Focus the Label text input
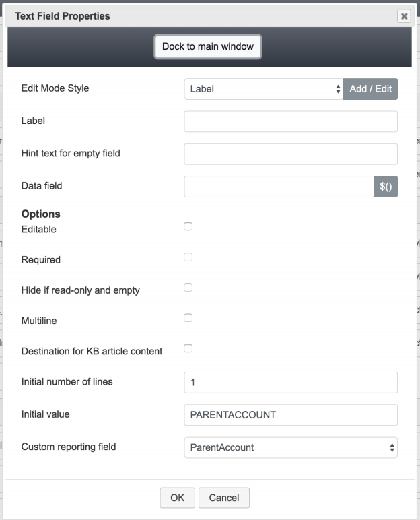 [x=291, y=121]
